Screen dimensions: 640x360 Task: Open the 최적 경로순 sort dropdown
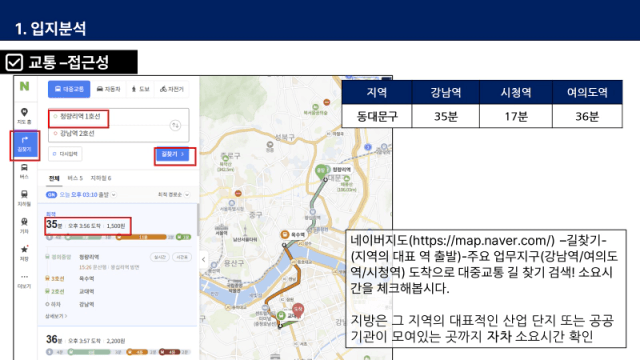173,195
